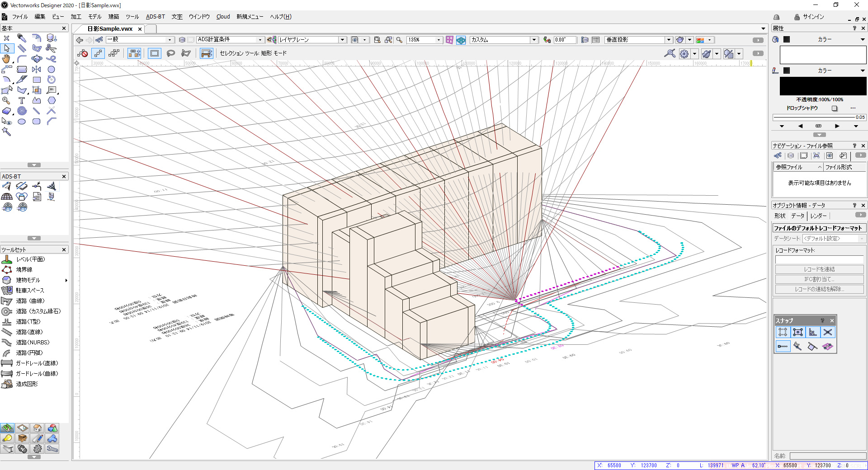Click the 日影Sample.vwx document tab
Screen dimensions: 868x470
pos(110,29)
